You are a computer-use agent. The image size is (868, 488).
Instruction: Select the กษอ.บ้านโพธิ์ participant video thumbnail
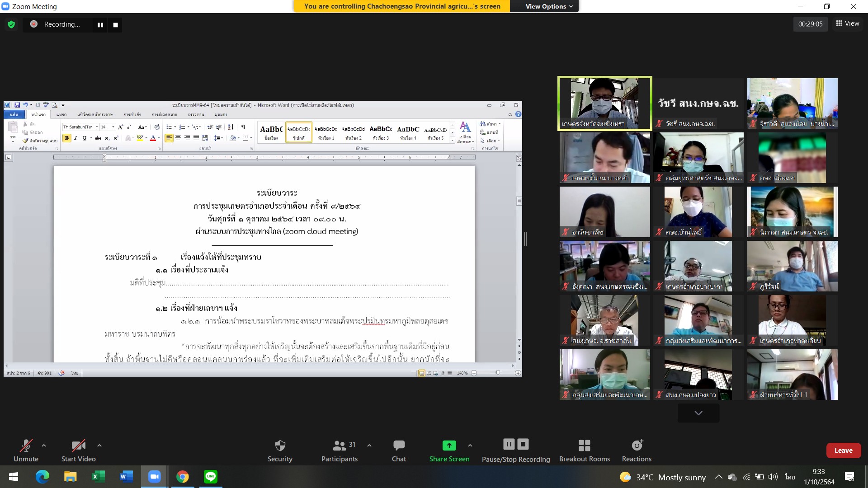point(698,211)
